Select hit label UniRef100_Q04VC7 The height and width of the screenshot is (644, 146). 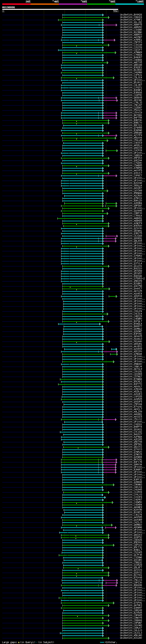(131, 289)
